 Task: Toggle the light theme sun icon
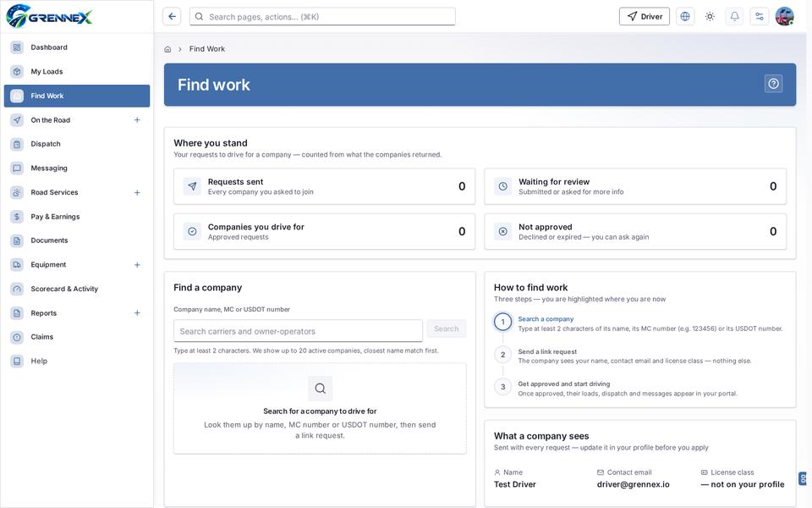coord(710,17)
